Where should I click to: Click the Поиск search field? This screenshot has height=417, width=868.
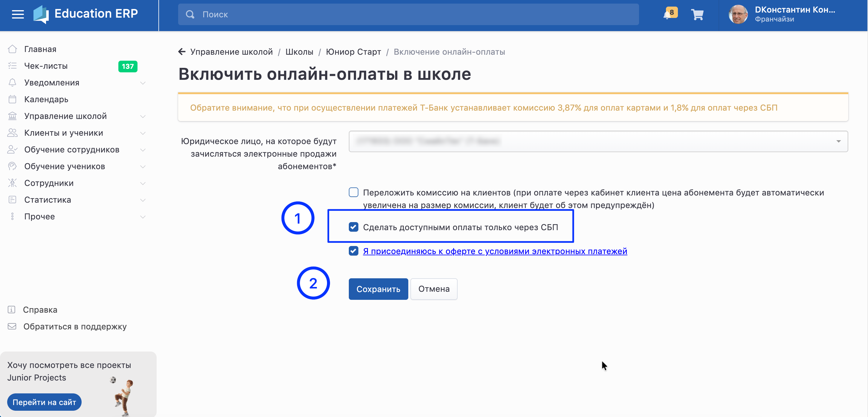408,14
